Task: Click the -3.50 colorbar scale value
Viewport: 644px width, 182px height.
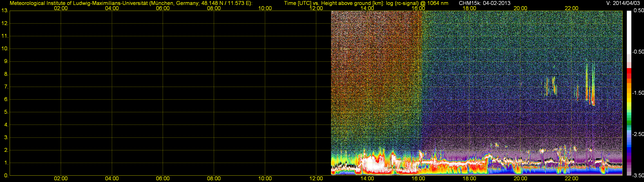Action: point(638,175)
